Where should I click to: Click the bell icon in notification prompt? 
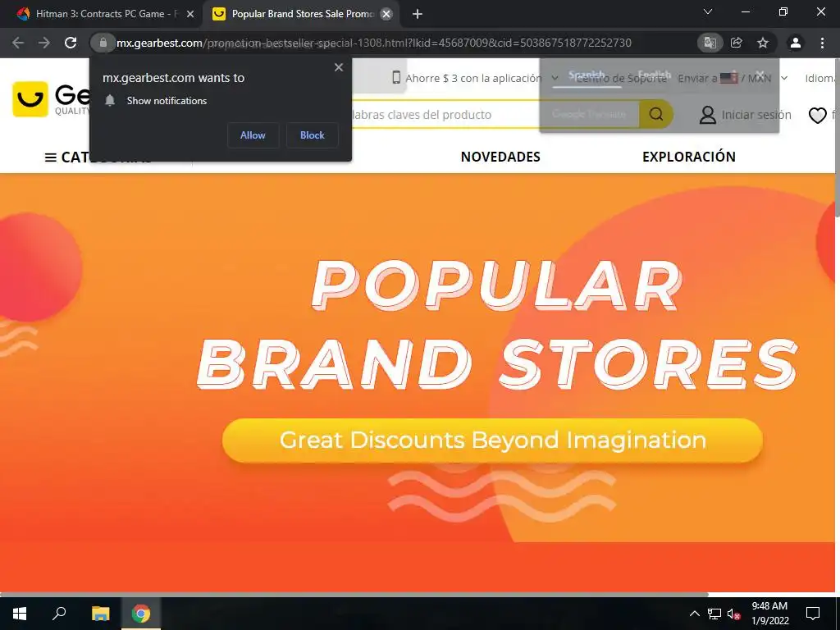[110, 101]
